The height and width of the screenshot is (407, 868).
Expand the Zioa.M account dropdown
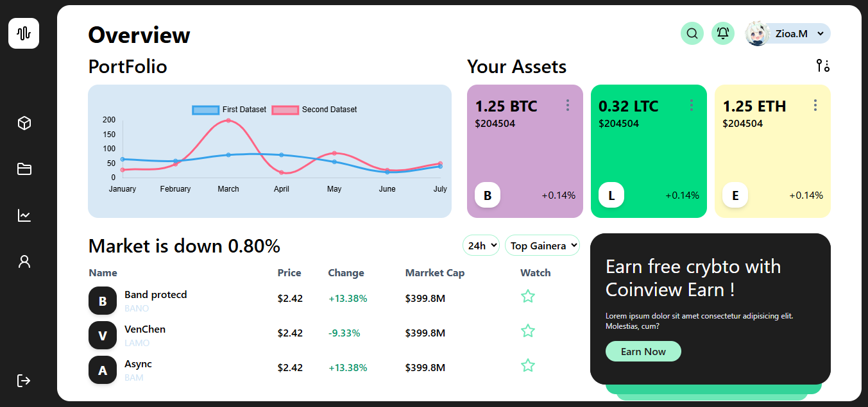821,33
